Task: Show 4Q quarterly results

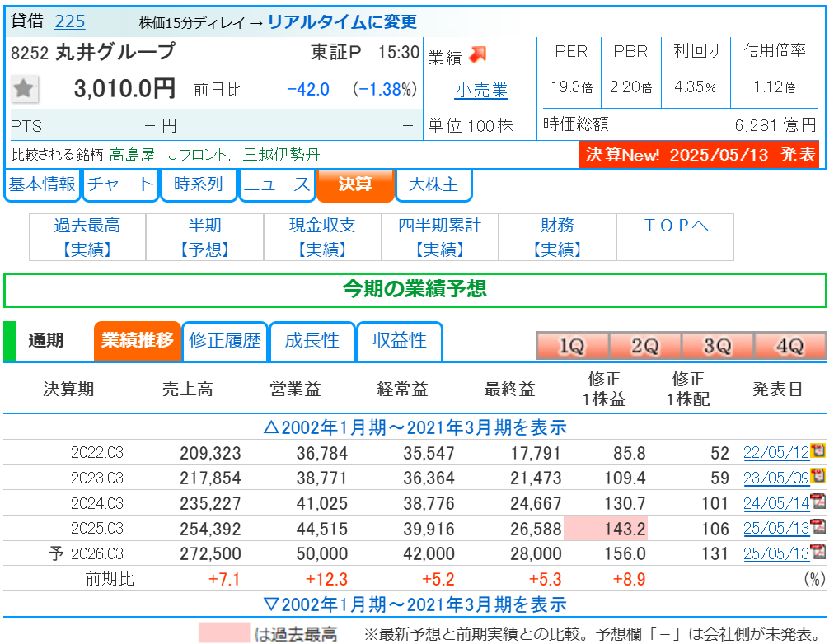Action: pyautogui.click(x=790, y=346)
